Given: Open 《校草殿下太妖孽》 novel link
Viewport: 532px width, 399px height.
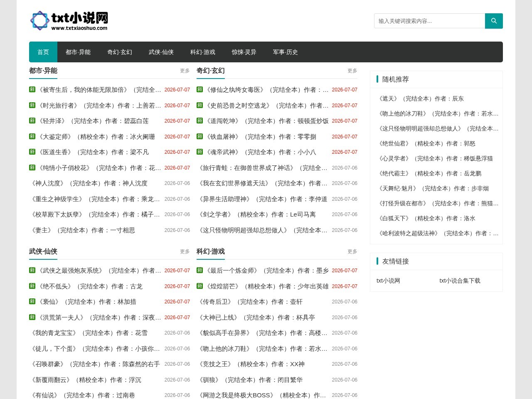Looking at the screenshot, I should tap(95, 214).
